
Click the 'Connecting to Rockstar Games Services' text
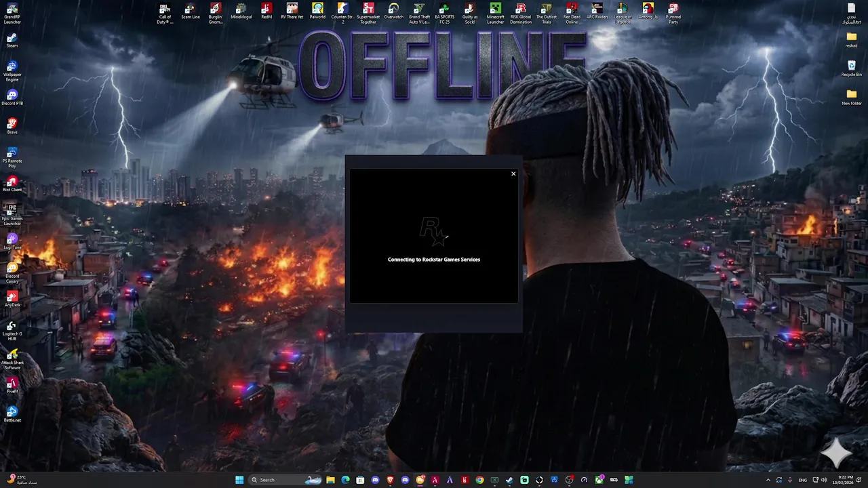[x=434, y=260]
